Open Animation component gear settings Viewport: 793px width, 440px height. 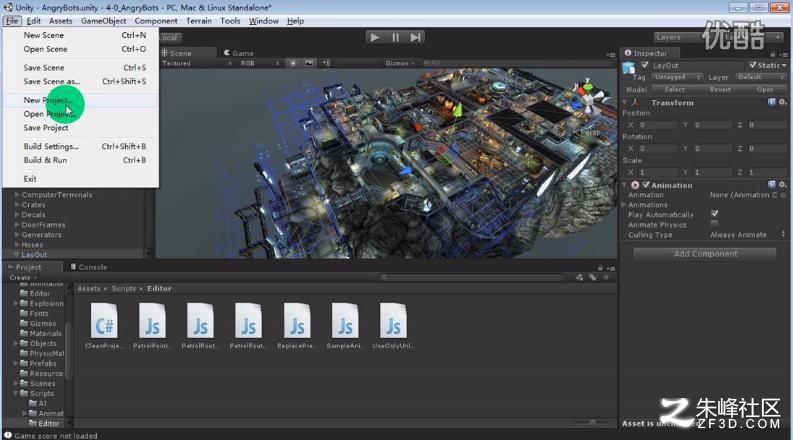[x=782, y=185]
